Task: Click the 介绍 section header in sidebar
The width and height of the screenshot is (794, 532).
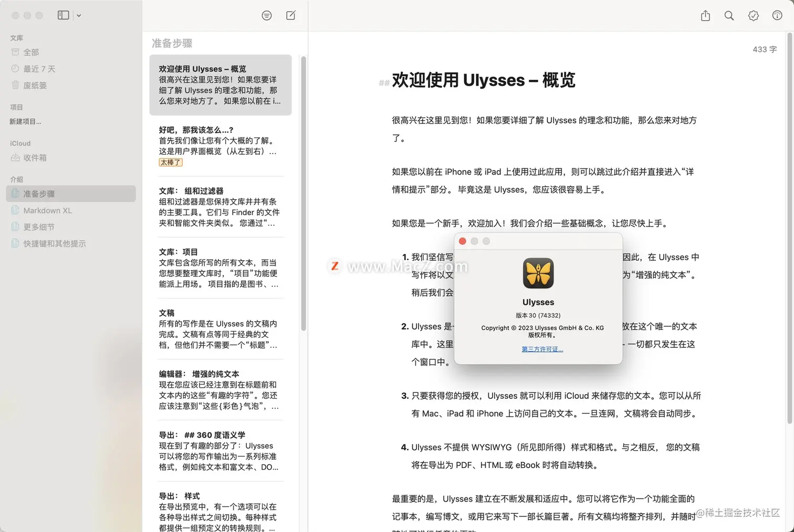Action: point(17,179)
